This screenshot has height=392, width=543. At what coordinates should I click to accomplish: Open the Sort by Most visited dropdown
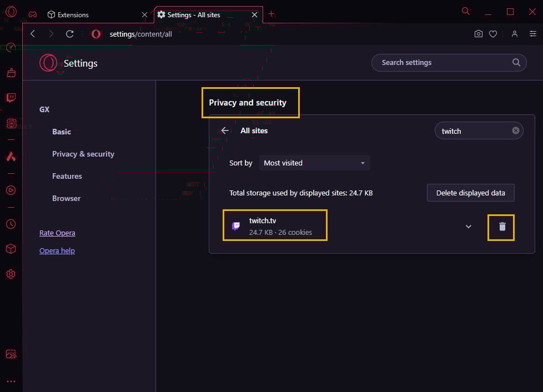pos(314,163)
